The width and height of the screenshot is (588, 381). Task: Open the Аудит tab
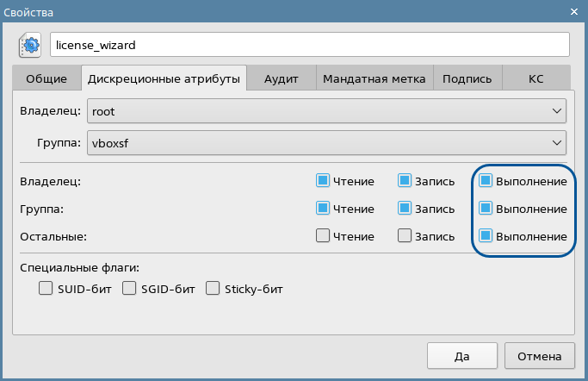tap(281, 79)
